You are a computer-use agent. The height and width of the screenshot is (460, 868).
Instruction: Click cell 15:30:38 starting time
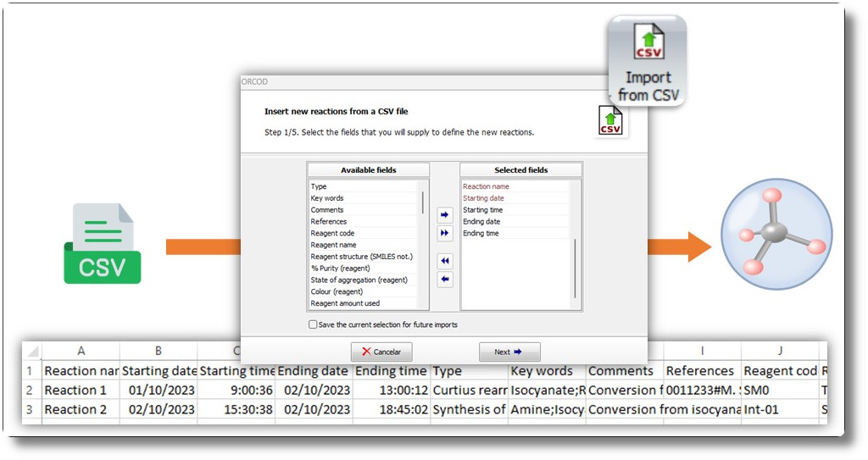[236, 410]
